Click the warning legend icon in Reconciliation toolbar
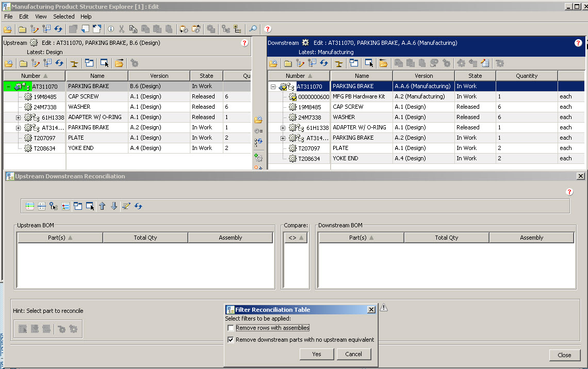Screen dimensions: 588x369 (66, 206)
